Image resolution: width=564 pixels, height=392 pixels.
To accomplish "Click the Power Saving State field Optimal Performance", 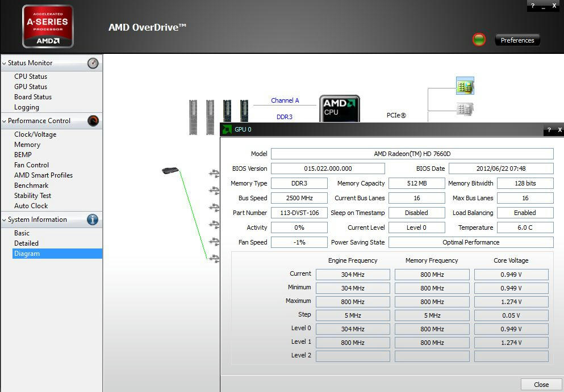I will (x=471, y=242).
